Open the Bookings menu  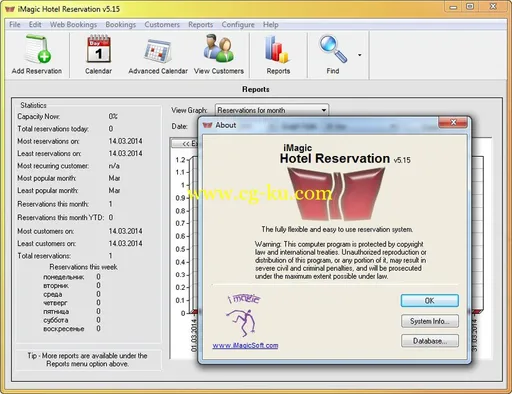(121, 25)
